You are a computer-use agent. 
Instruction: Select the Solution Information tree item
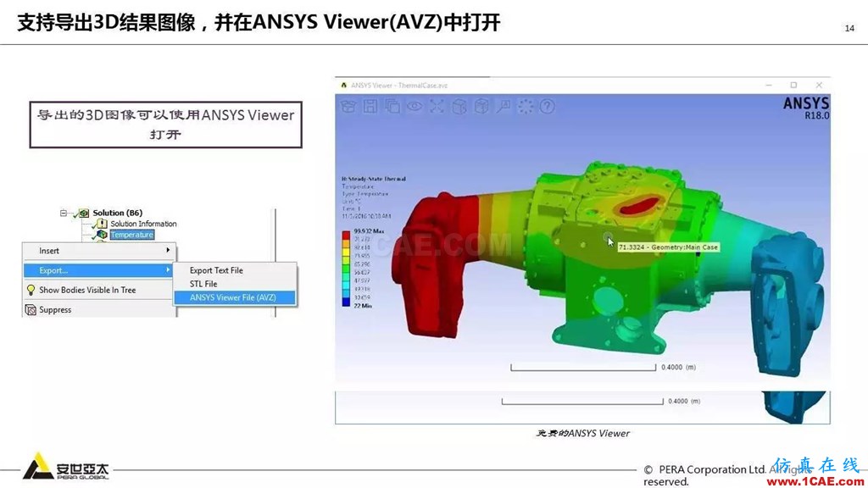click(x=143, y=224)
